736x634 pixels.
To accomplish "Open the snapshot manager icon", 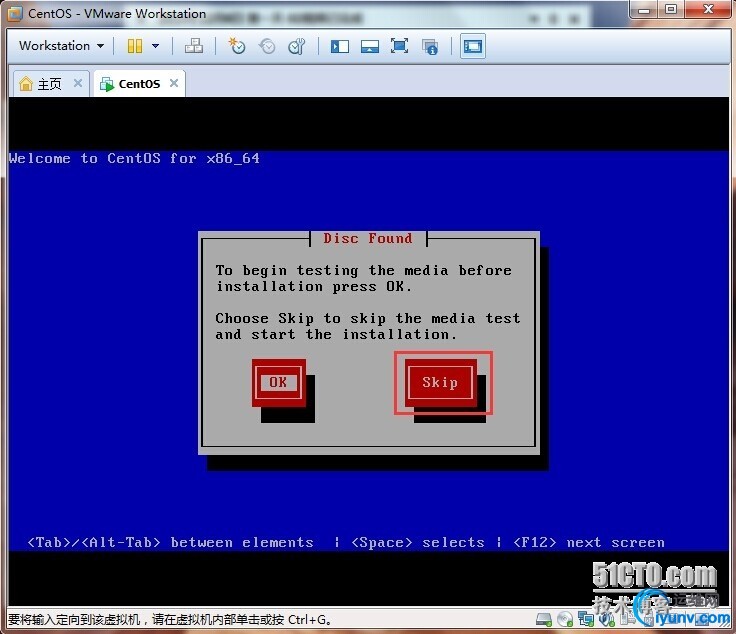I will tap(297, 46).
